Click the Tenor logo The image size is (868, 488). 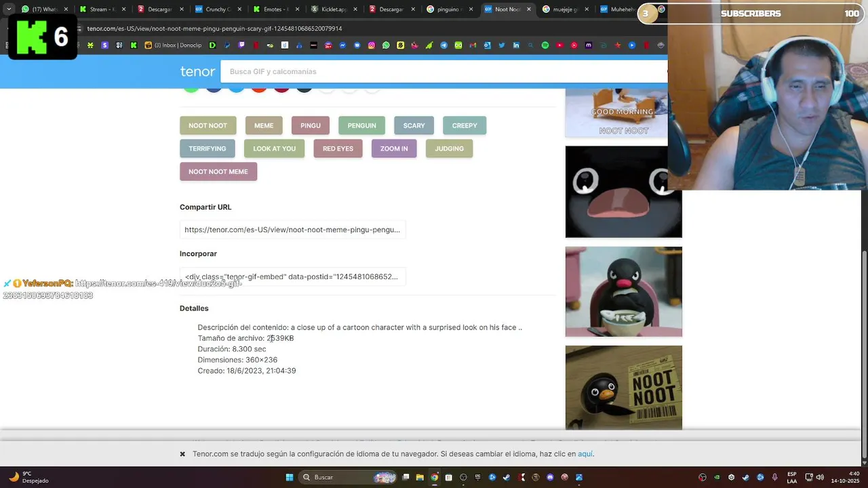coord(197,71)
